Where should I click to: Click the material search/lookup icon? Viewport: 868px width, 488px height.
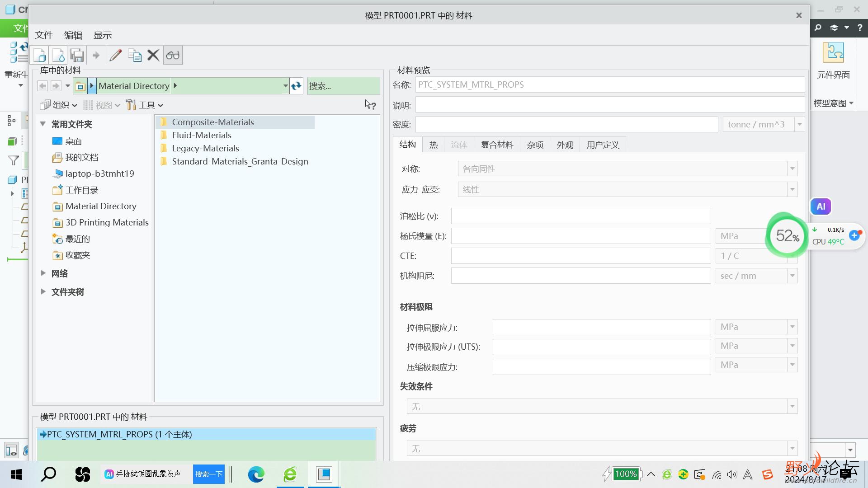173,56
